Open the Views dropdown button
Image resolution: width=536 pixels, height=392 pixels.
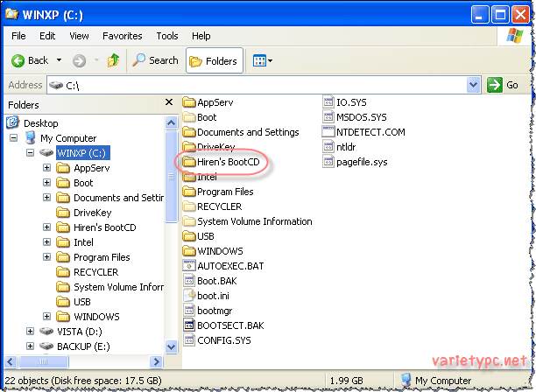coord(262,60)
